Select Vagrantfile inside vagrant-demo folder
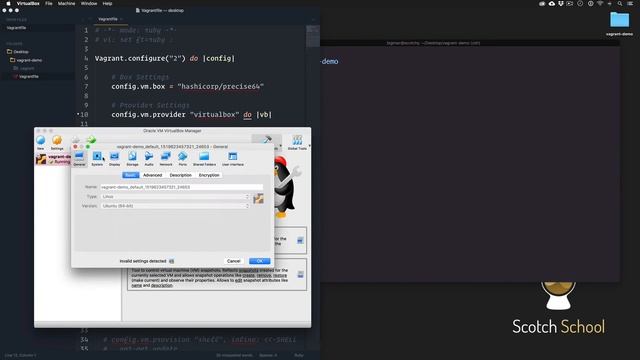Screen dimensions: 640x360 point(26,76)
